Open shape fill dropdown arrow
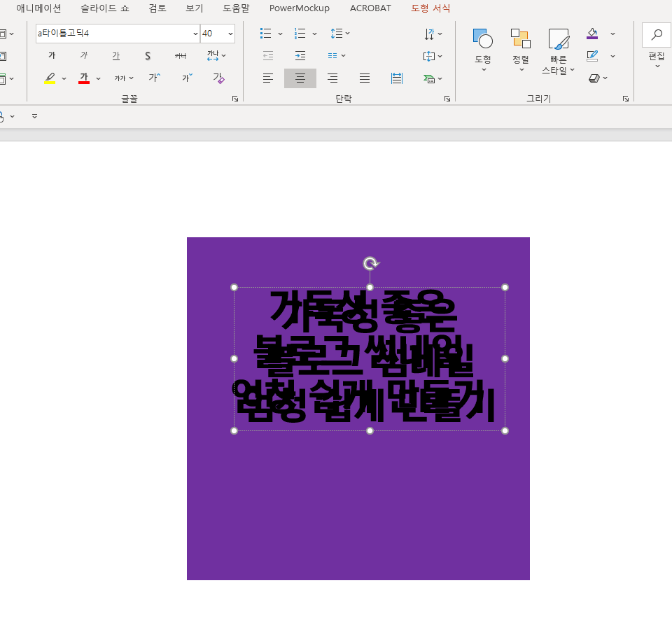Image resolution: width=672 pixels, height=639 pixels. [x=613, y=34]
